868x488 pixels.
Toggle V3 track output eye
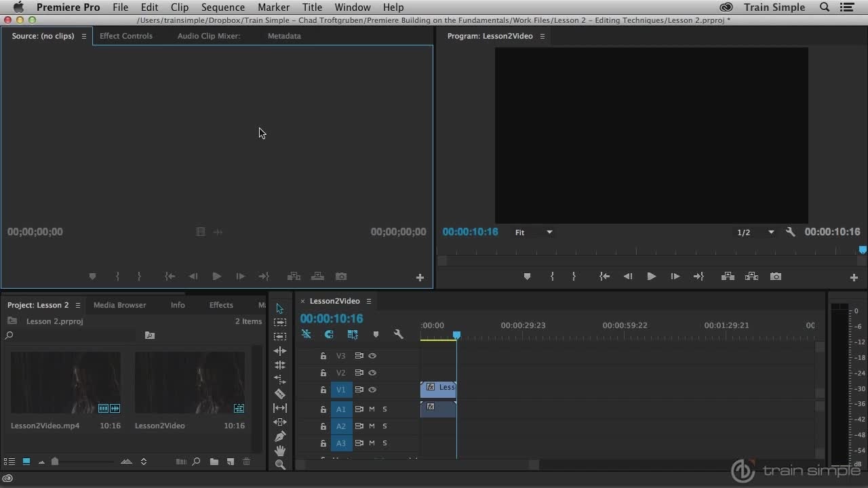tap(372, 356)
